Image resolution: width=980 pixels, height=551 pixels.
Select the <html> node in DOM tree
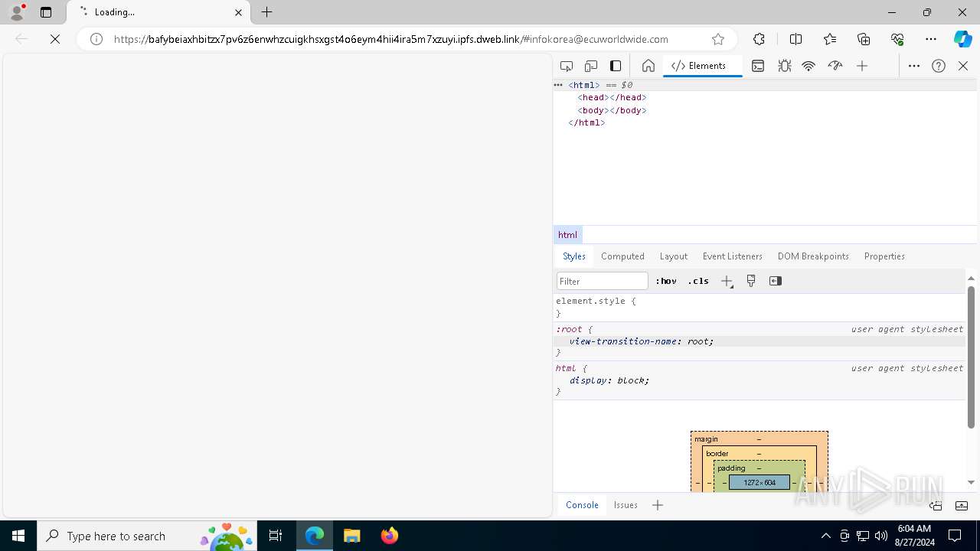point(584,85)
